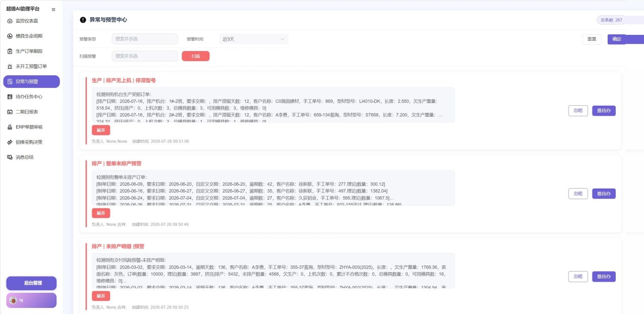
Task: Click the 总条数: 267 badge
Action: click(611, 20)
